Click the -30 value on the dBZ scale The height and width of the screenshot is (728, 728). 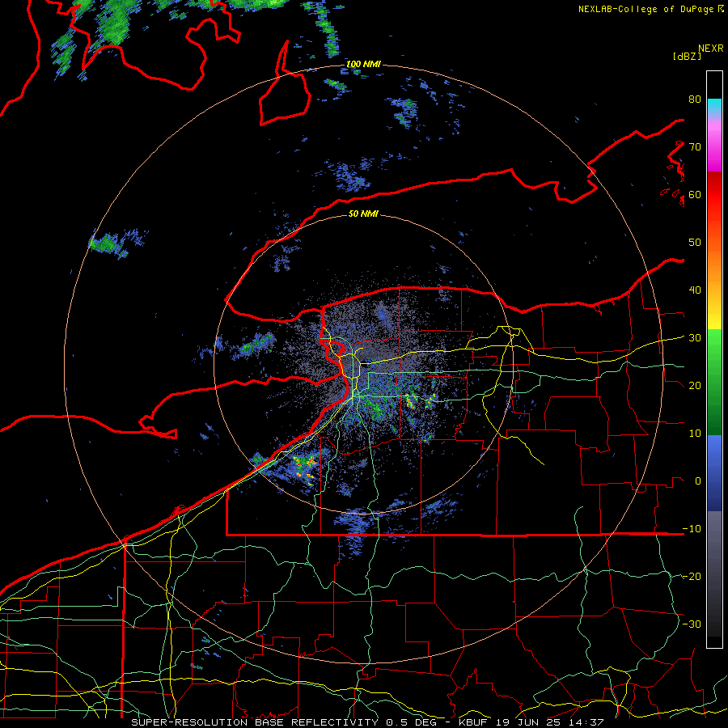[x=692, y=624]
